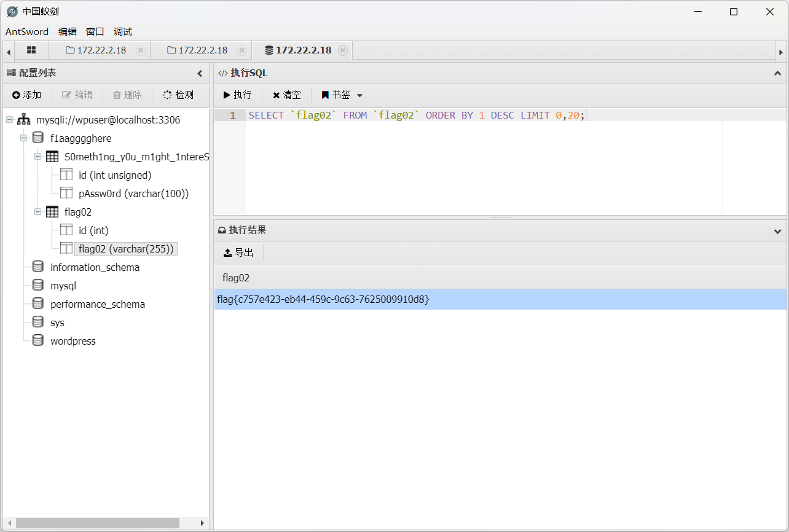Collapse the 执行SQL panel with the chevron

(x=778, y=73)
